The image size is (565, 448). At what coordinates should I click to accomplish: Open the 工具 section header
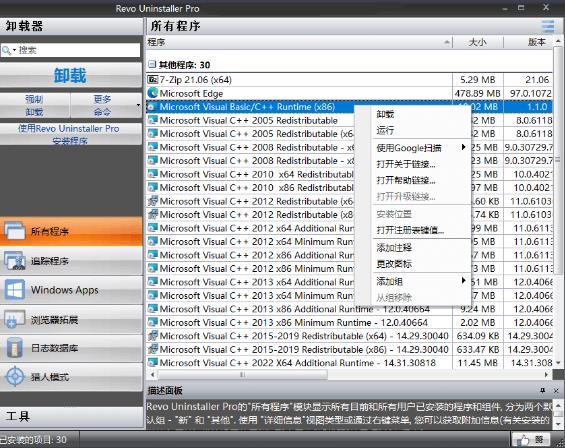tap(72, 417)
